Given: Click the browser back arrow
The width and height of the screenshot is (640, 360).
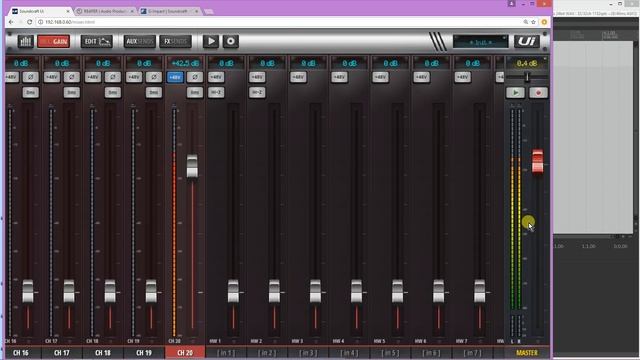Looking at the screenshot, I should (x=11, y=22).
